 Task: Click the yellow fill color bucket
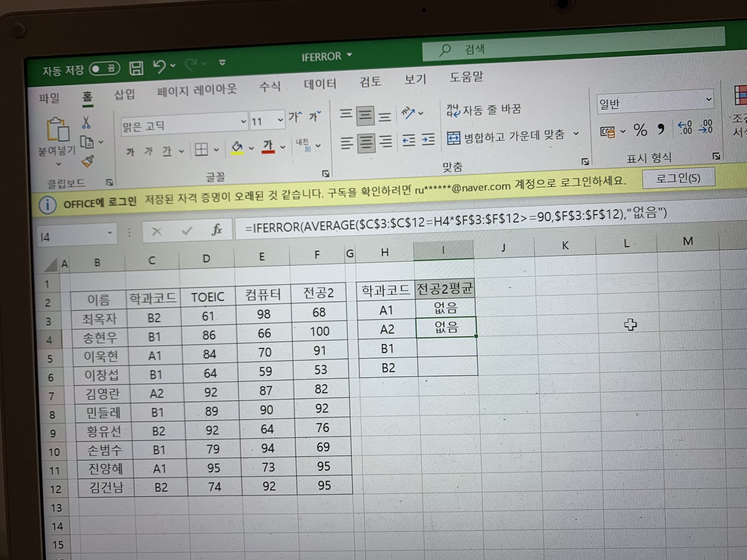(237, 148)
